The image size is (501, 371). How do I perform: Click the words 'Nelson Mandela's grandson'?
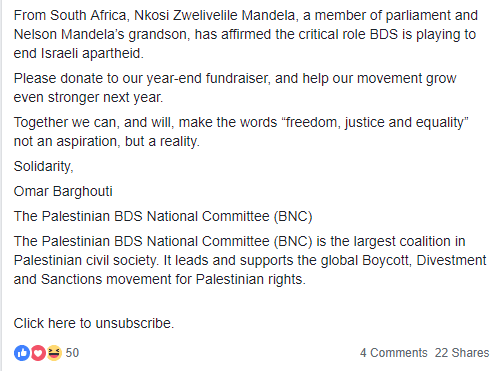[100, 35]
